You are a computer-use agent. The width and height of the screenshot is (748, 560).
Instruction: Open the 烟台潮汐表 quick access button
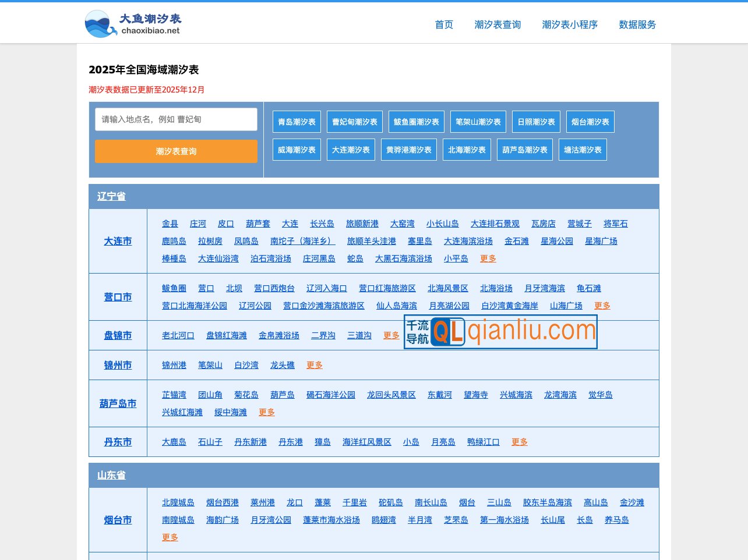pyautogui.click(x=590, y=122)
